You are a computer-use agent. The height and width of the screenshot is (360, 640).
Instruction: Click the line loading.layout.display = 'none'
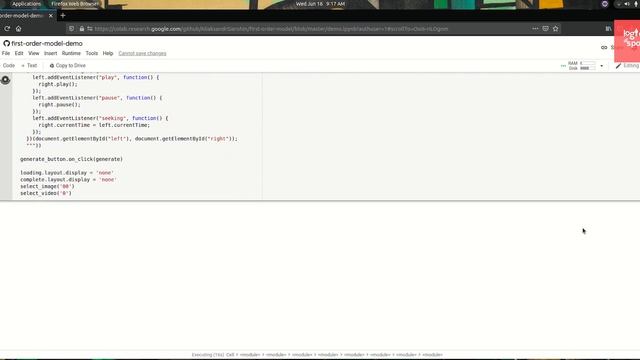(x=67, y=173)
